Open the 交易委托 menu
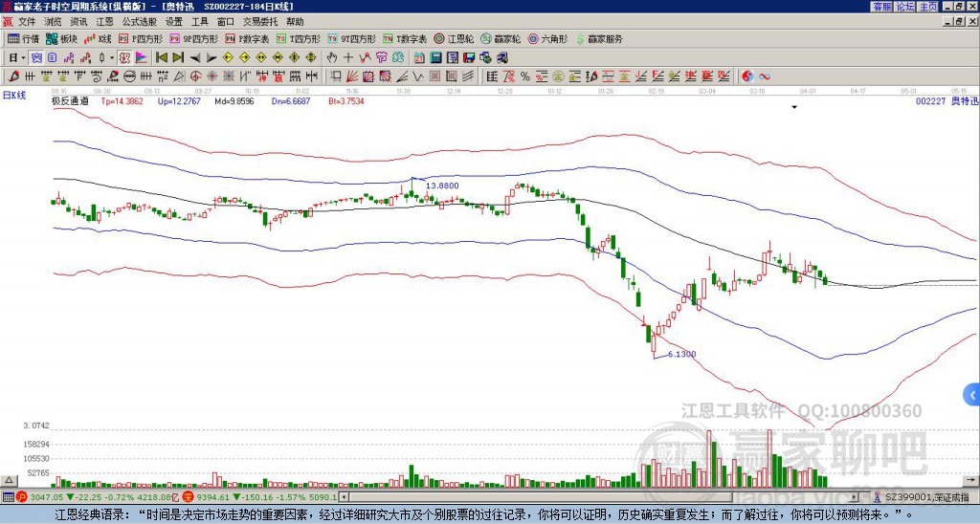Screen dimensions: 980x524 point(260,22)
